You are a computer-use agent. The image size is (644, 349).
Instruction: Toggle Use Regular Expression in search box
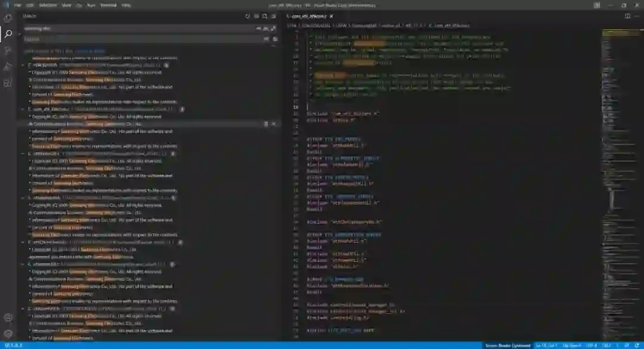[x=273, y=29]
